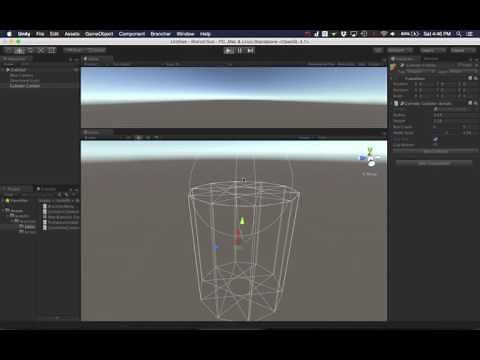The width and height of the screenshot is (480, 360).
Task: Click the Height value field
Action: (456, 121)
